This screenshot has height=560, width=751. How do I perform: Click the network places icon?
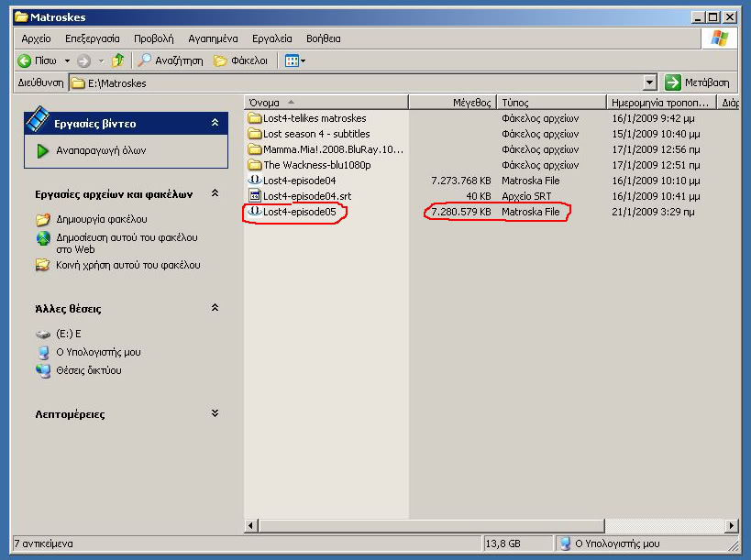tap(43, 370)
